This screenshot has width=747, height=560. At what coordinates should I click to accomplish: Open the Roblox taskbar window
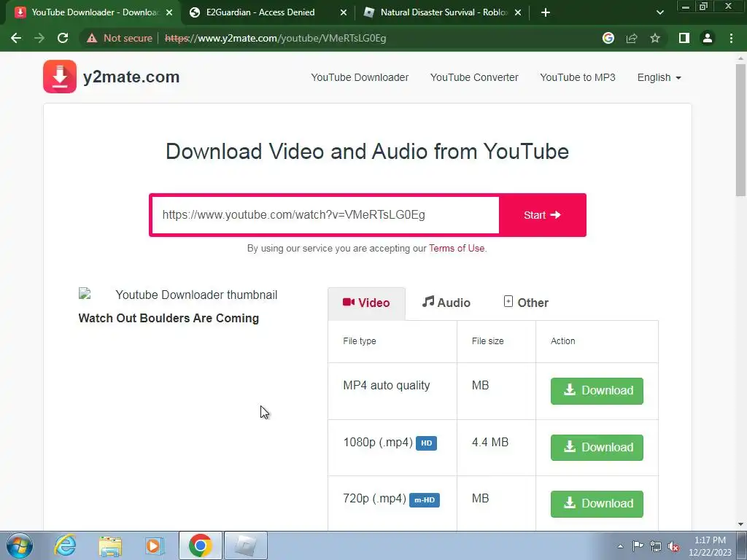[x=245, y=545]
